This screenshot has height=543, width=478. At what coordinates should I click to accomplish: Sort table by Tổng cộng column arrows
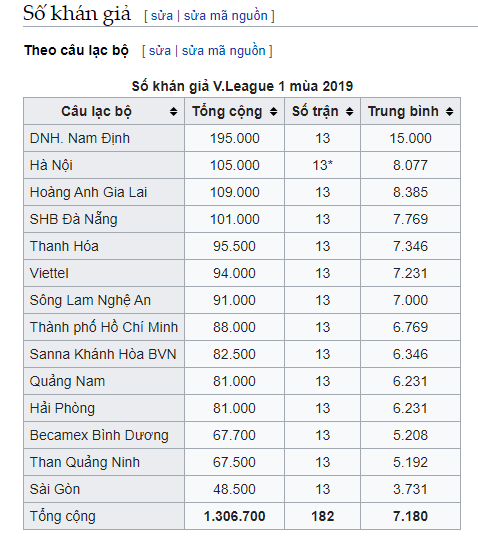(x=274, y=112)
